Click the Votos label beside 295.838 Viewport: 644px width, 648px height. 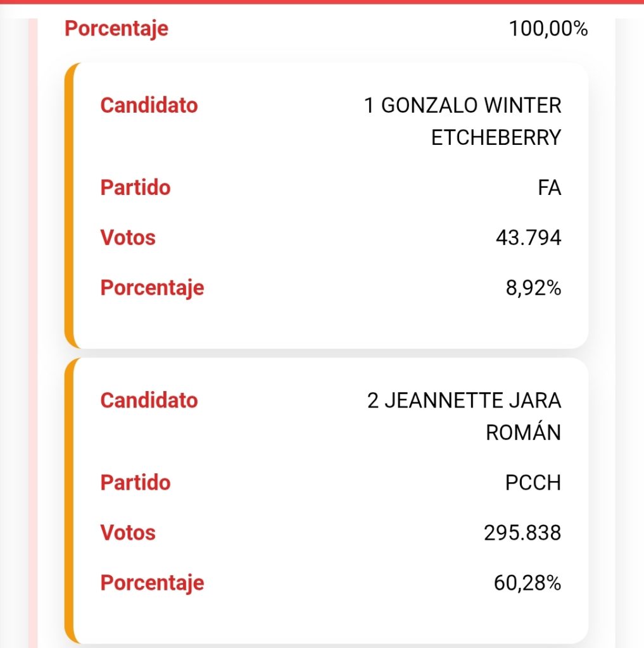click(x=128, y=532)
